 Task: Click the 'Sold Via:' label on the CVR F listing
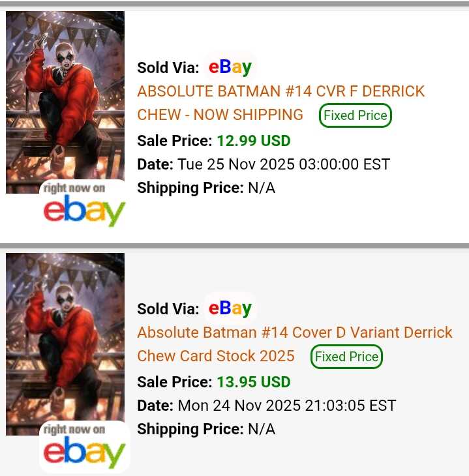tap(168, 68)
